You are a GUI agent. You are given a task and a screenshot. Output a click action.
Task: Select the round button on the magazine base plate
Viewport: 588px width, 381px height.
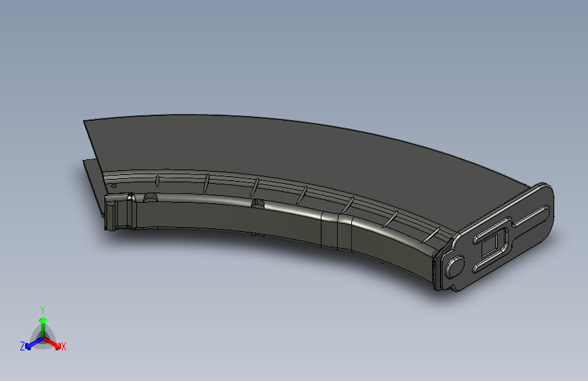[x=455, y=266]
